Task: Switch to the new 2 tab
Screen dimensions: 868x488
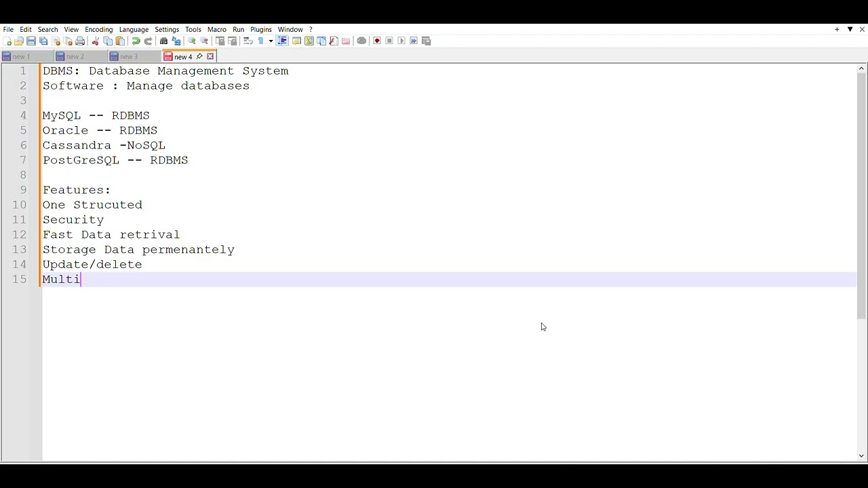Action: [x=80, y=56]
